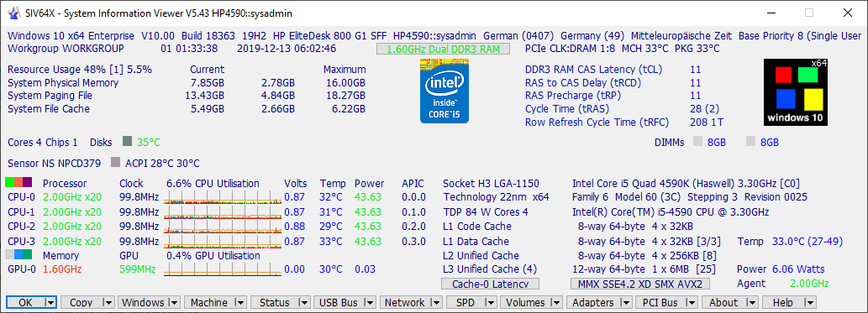Click the 1.60GHz Dual DDR3 RAM button

point(443,49)
